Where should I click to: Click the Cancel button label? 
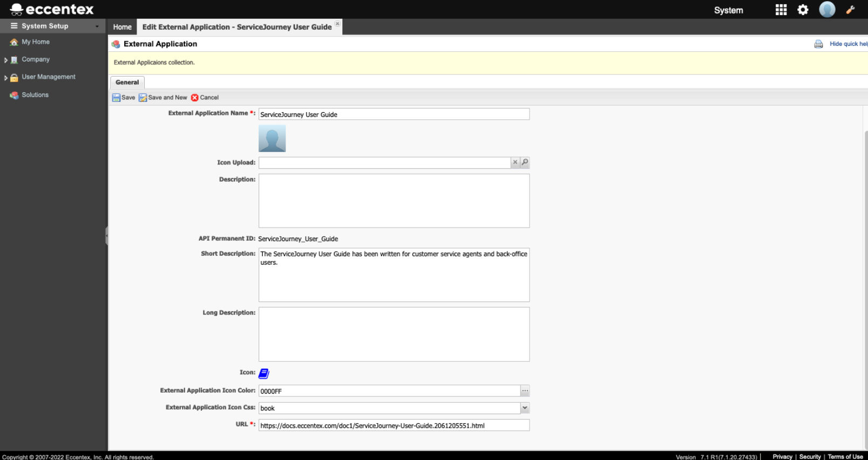tap(209, 98)
